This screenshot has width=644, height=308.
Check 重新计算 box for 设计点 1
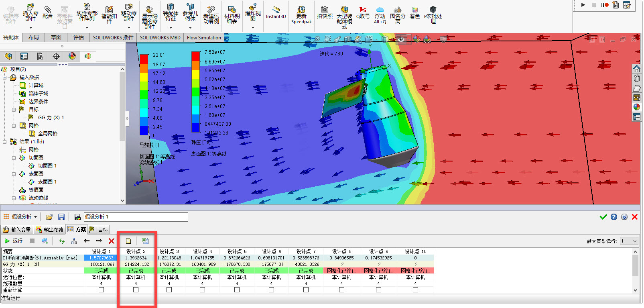pos(101,290)
